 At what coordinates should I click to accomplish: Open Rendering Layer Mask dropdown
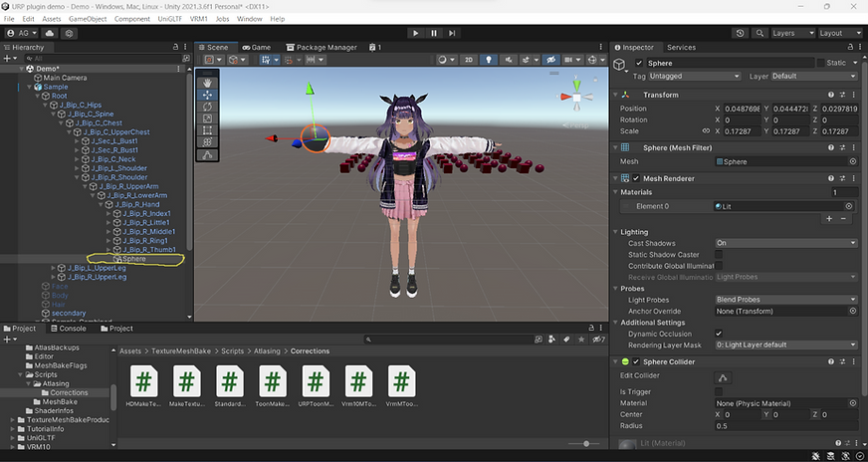786,346
